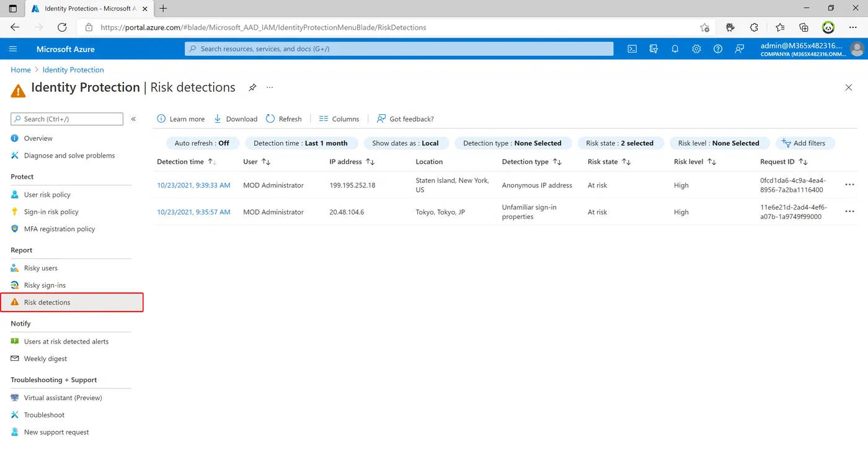Select Risk detections in the left menu
This screenshot has height=472, width=868.
71,303
